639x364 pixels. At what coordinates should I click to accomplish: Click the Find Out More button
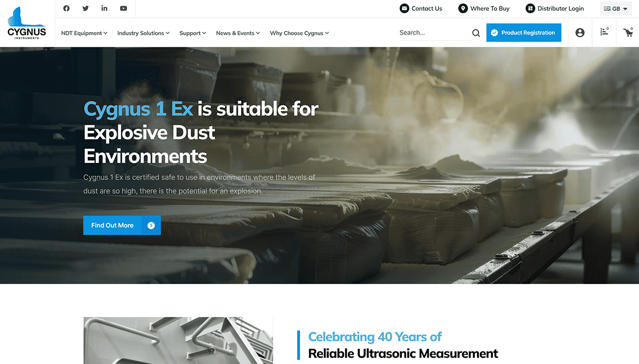pyautogui.click(x=122, y=225)
